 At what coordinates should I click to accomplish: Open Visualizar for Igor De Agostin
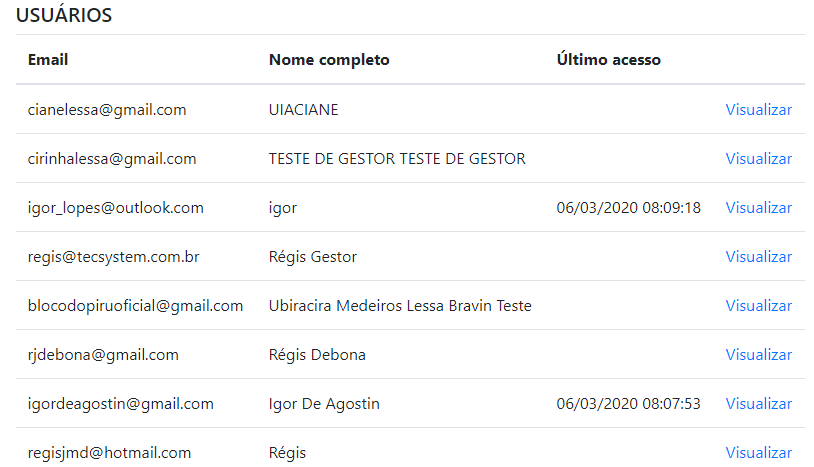click(x=758, y=404)
